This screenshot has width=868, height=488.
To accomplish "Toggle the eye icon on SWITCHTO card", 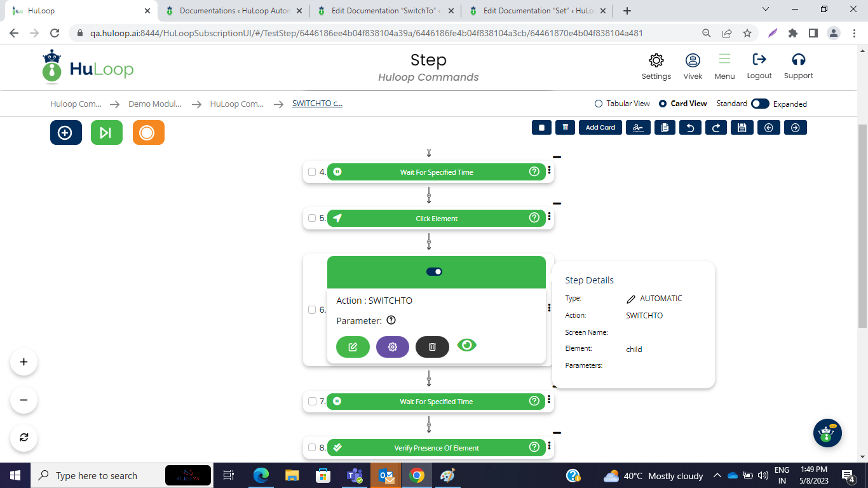I will [466, 345].
